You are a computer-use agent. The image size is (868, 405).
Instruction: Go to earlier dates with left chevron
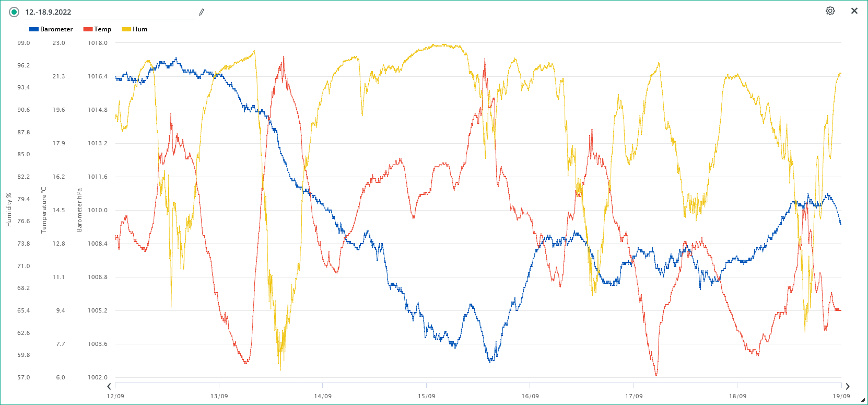pos(109,387)
